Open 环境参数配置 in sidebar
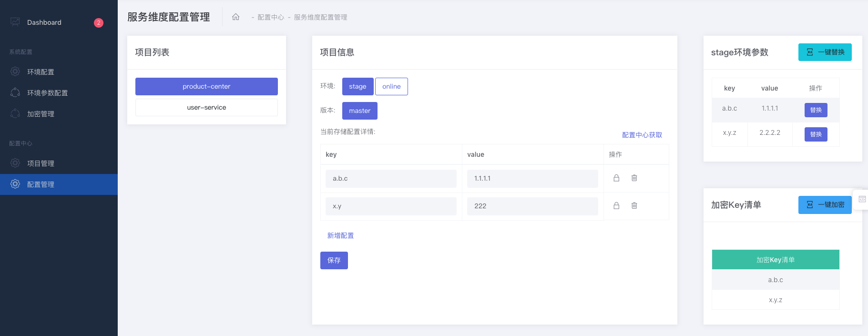Screen dimensions: 868x336 (x=59, y=93)
